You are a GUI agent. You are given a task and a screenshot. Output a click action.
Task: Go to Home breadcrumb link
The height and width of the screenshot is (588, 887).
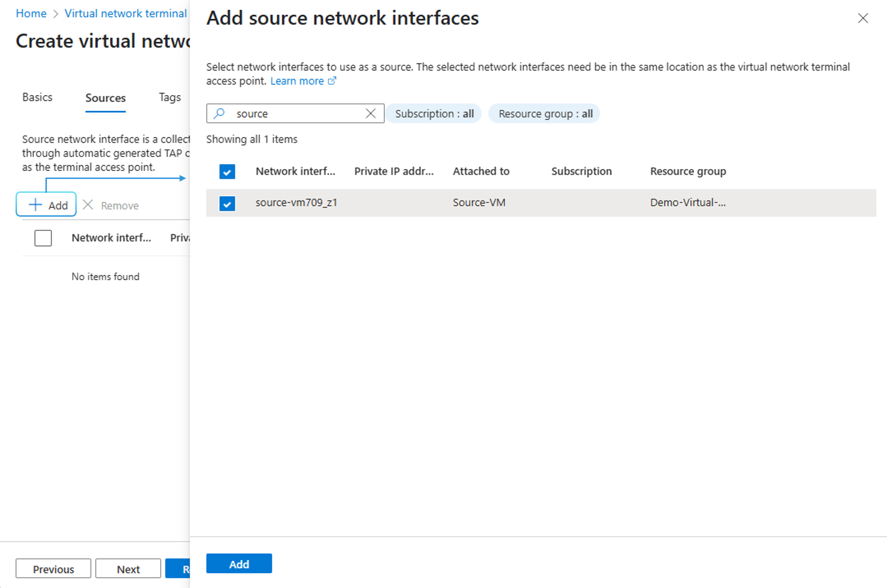pos(31,14)
